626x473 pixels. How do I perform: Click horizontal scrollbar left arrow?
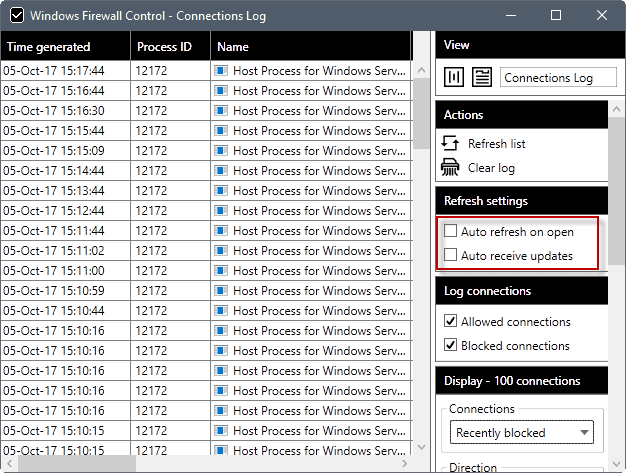[x=9, y=463]
